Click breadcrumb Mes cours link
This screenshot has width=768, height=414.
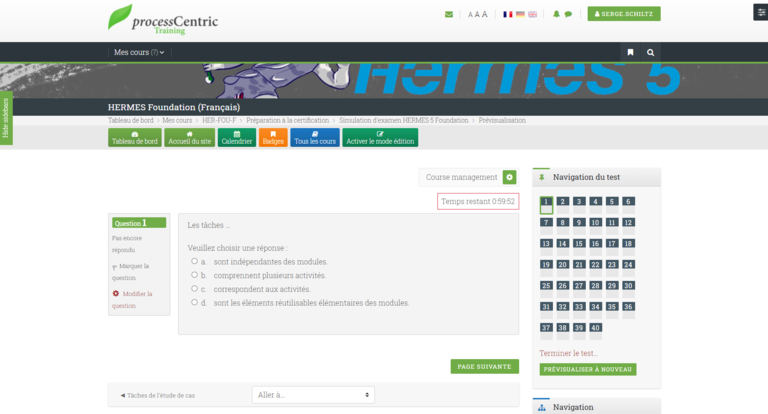(177, 121)
